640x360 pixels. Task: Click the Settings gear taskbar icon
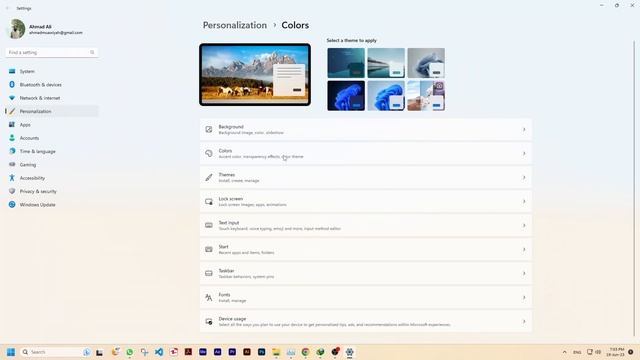coord(349,352)
